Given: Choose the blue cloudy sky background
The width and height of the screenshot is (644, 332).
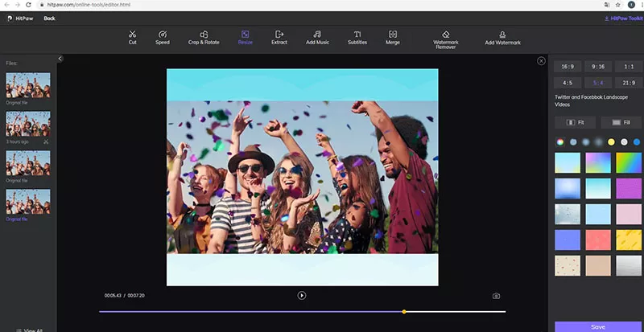Looking at the screenshot, I should point(568,188).
